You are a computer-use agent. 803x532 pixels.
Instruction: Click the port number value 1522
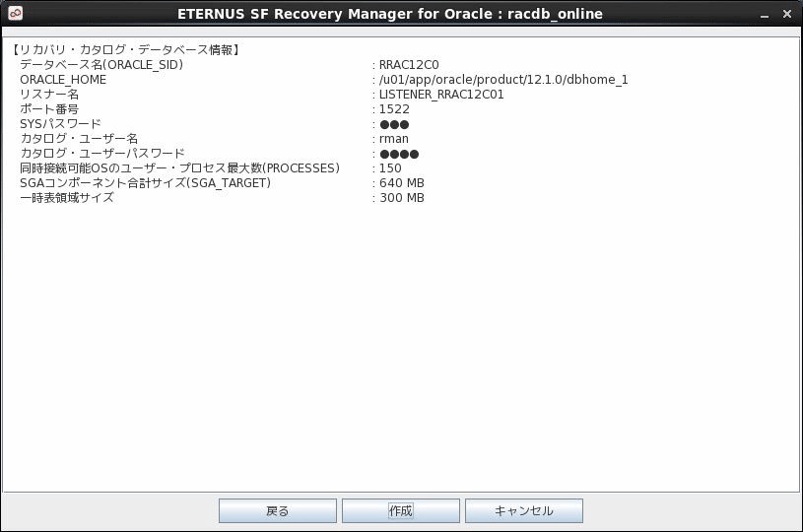[394, 109]
